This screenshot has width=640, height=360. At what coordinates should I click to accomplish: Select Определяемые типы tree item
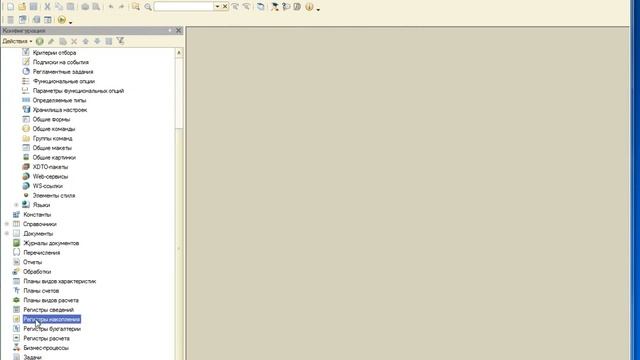click(59, 100)
